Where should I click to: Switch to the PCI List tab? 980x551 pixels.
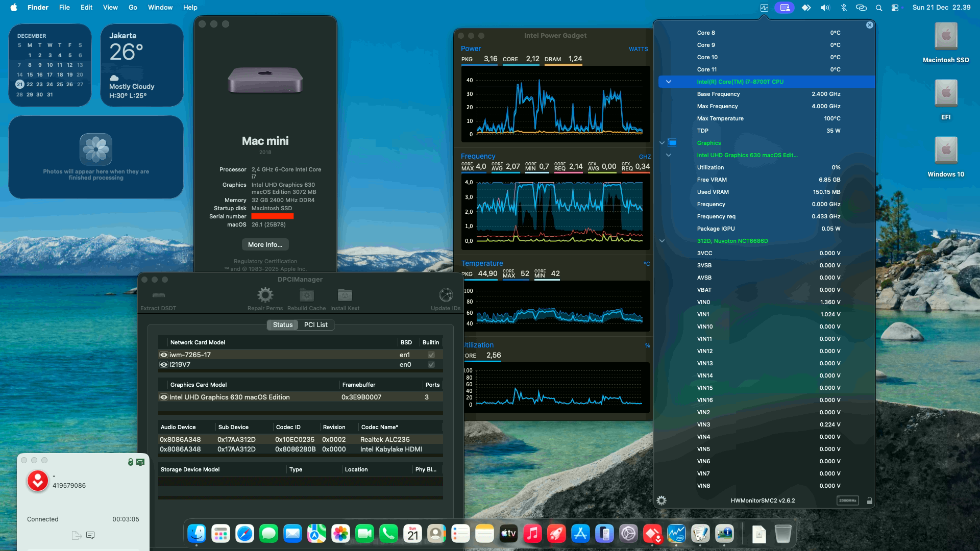[x=315, y=325]
